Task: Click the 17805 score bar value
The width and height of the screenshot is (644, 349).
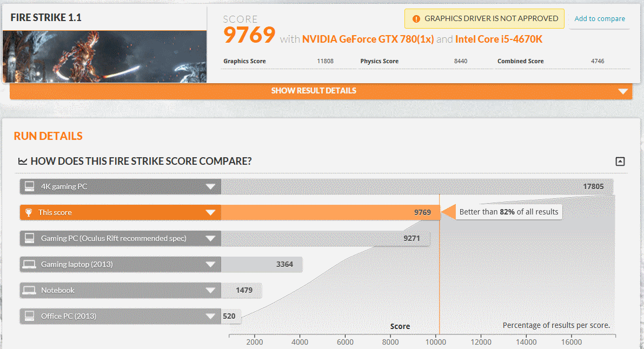Action: (x=594, y=186)
